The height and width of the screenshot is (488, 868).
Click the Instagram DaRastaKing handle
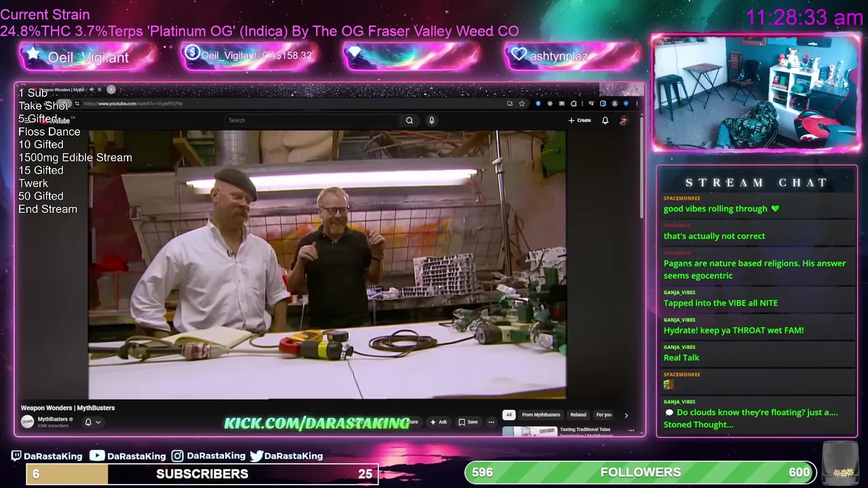click(208, 456)
